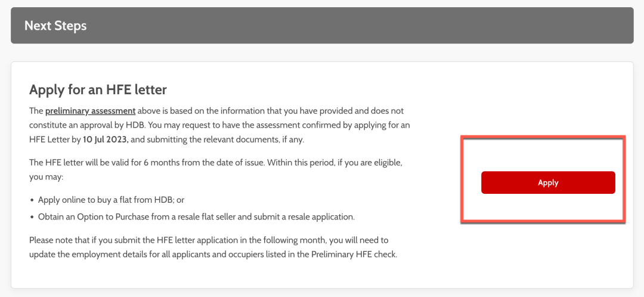Click the second bullet point dot

(x=32, y=217)
